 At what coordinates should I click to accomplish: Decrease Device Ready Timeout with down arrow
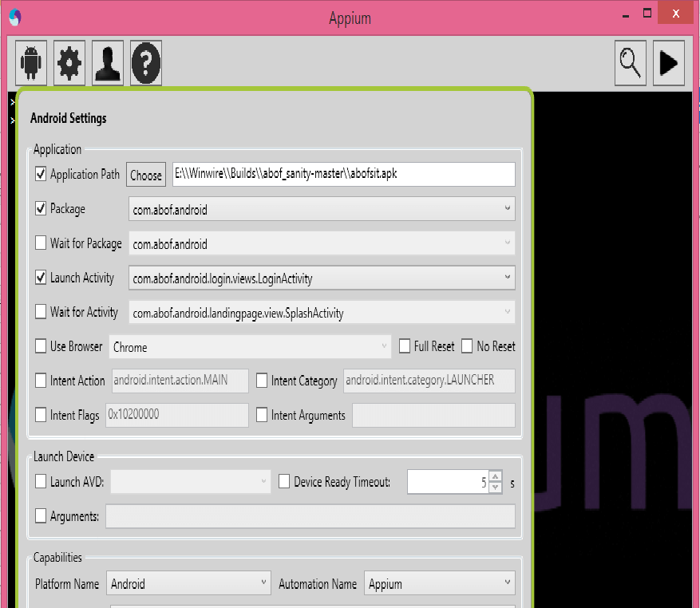coord(496,488)
